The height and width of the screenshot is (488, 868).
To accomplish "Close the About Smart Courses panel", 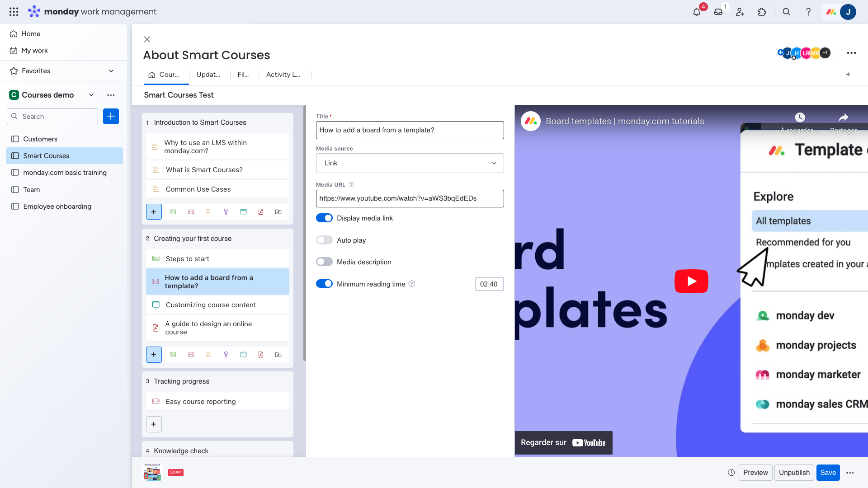I will (147, 39).
